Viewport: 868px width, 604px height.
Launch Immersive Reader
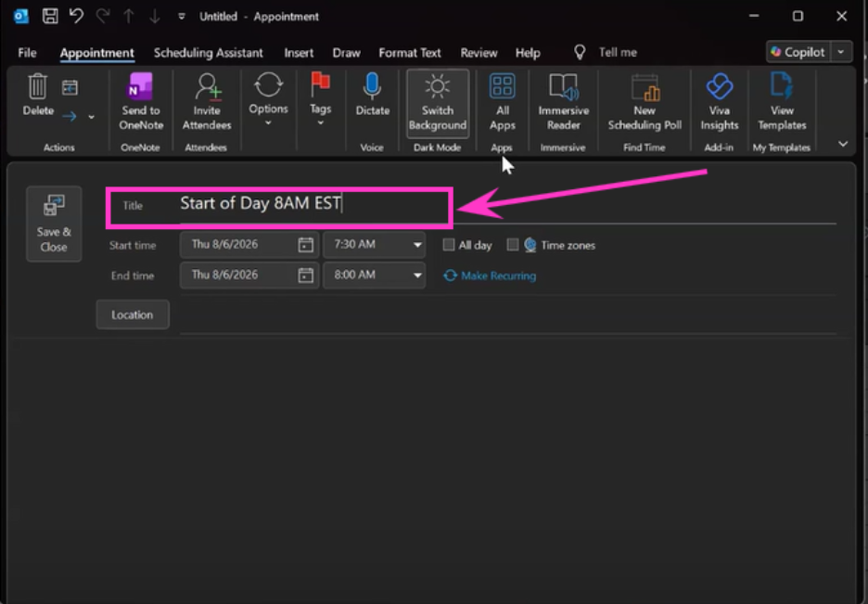[x=563, y=102]
